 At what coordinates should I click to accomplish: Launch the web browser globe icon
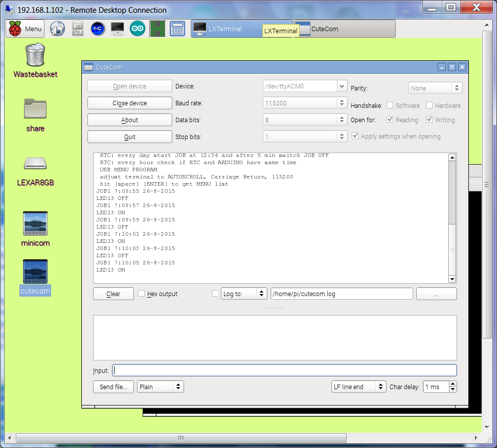coord(57,29)
